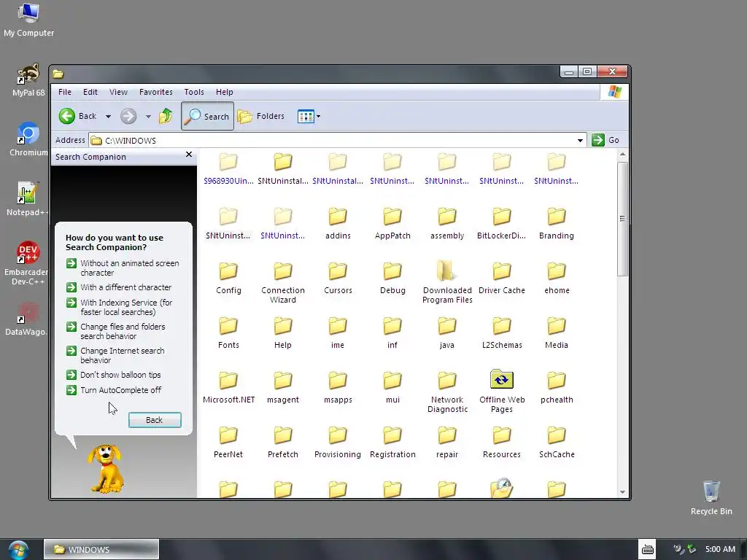Open the Recycle Bin desktop icon
Viewport: 747px width, 560px height.
[x=711, y=497]
